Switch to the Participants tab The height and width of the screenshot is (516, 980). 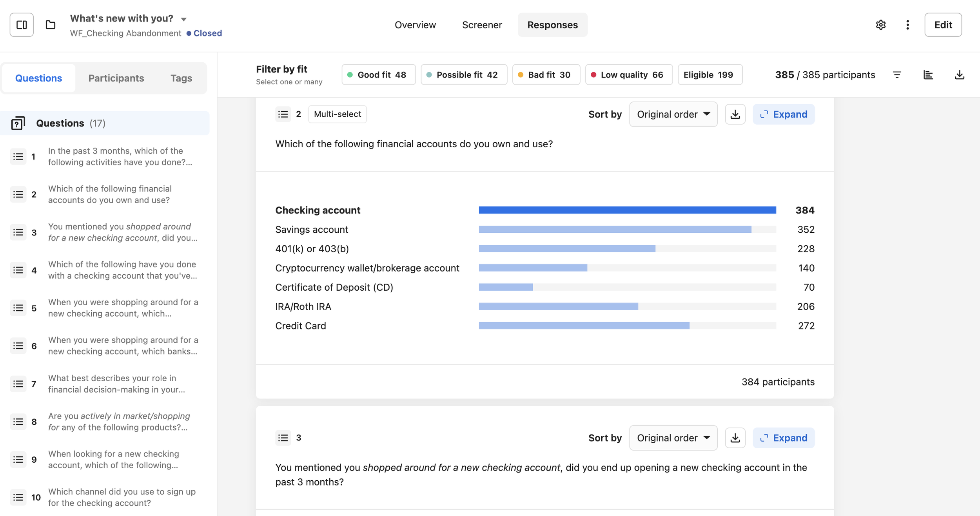(116, 78)
